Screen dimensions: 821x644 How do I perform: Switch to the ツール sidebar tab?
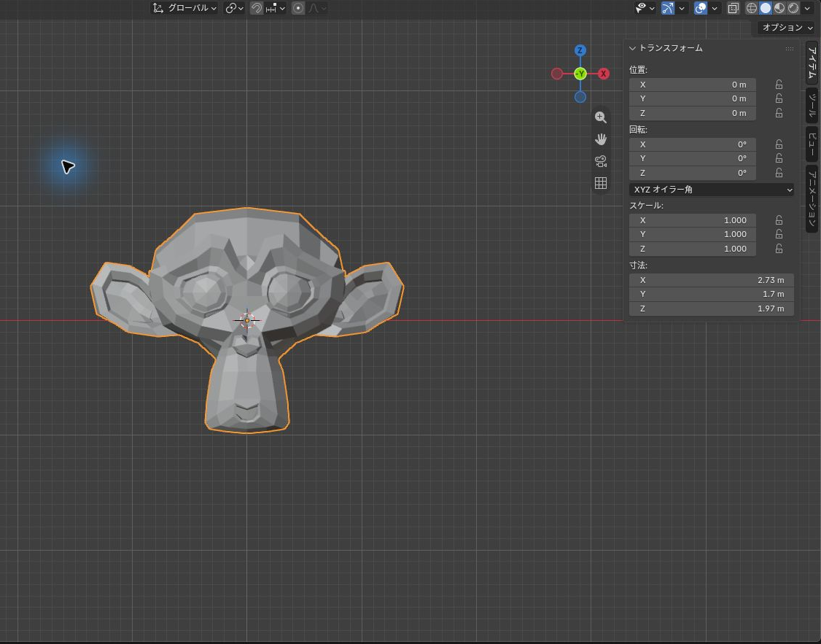[x=812, y=105]
